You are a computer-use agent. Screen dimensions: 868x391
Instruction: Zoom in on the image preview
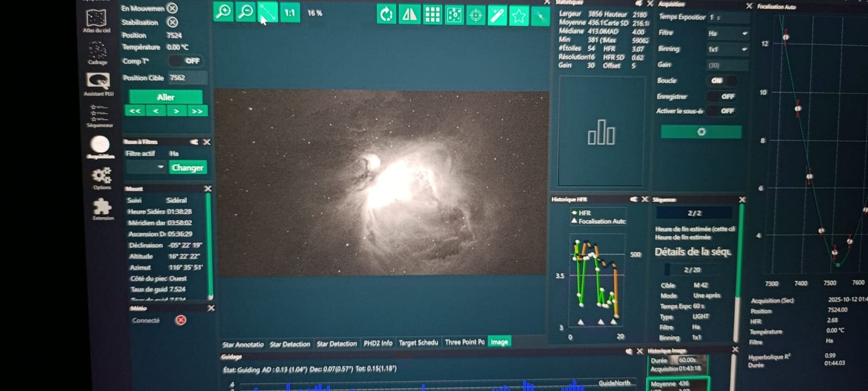(x=223, y=12)
